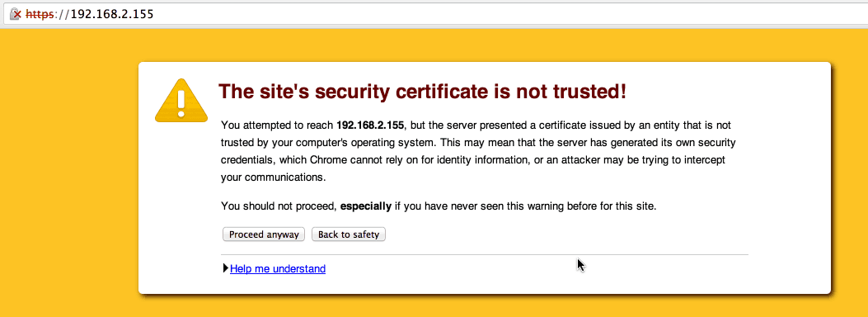Open the Help me understand link
The image size is (868, 317).
278,269
